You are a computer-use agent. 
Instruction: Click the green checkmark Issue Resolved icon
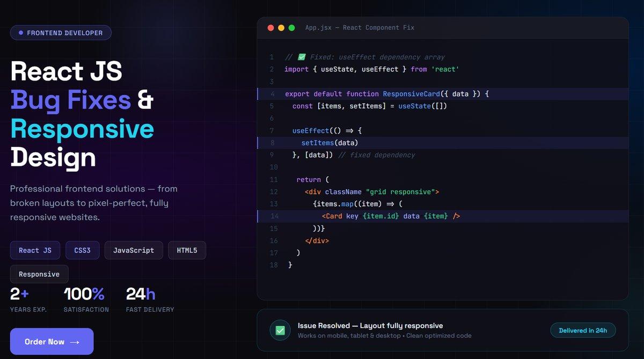280,331
